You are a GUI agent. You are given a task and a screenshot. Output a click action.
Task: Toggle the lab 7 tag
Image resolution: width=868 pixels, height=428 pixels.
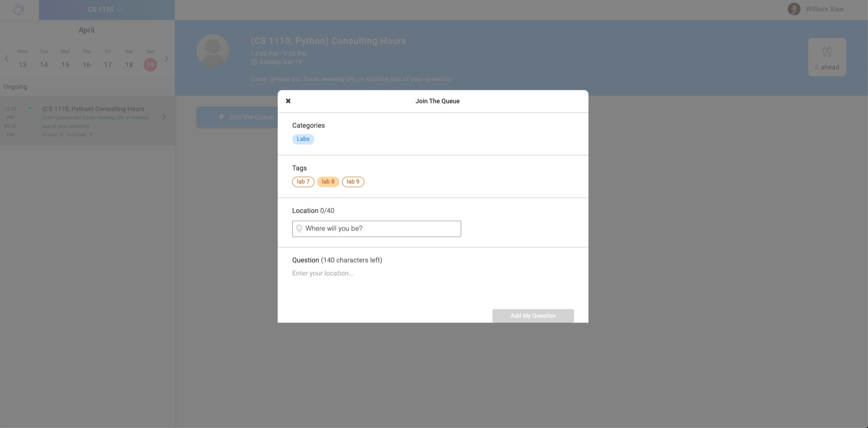pyautogui.click(x=303, y=182)
